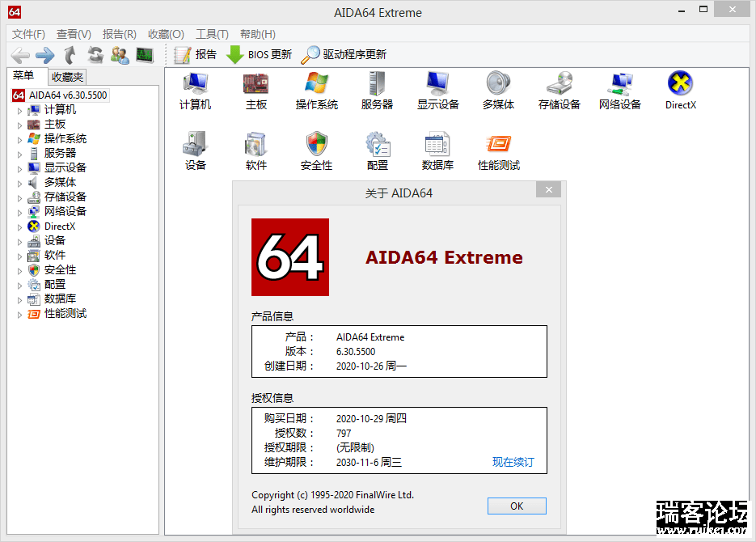
Task: Expand the DirectX tree node arrow
Action: (19, 227)
